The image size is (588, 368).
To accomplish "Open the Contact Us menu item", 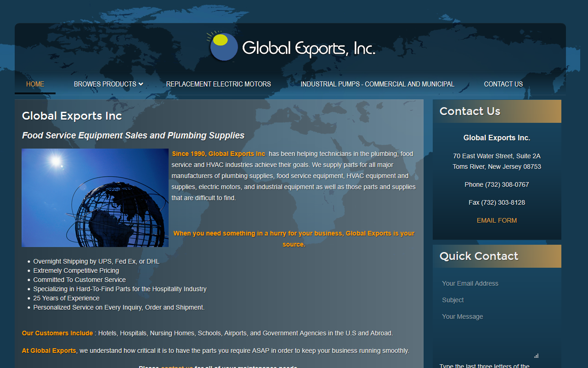I will 503,84.
